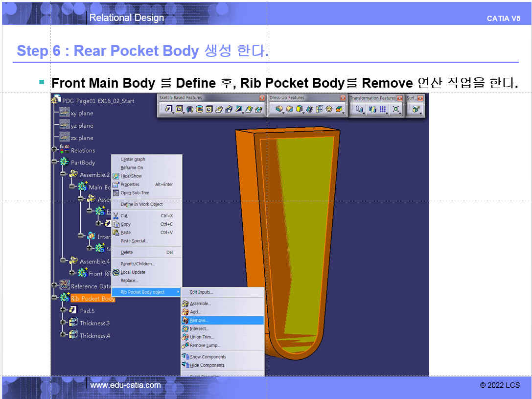532x399 pixels.
Task: Select Define In Work Object menu entry
Action: [x=141, y=204]
